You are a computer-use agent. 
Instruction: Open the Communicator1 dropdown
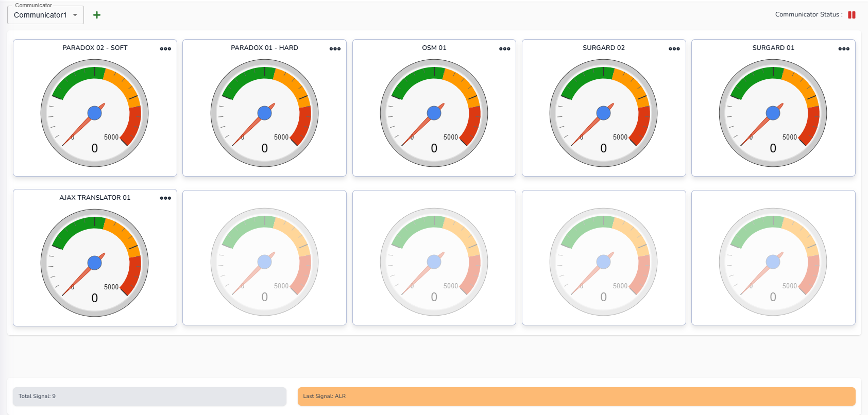tap(45, 15)
